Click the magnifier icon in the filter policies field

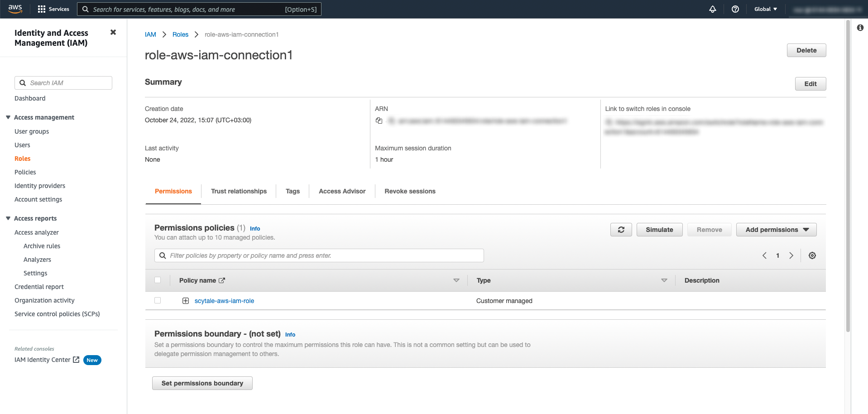pos(163,255)
